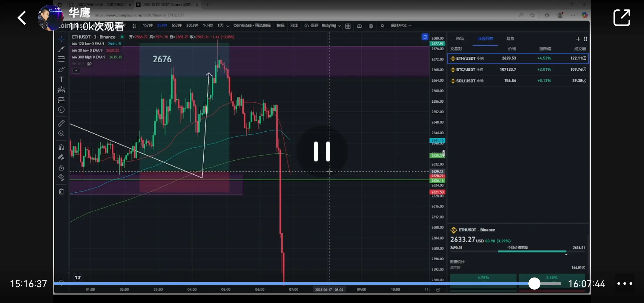Select the ETH/USDT 永续 watchlist row
Screen dimensions: 644x303
tap(518, 58)
